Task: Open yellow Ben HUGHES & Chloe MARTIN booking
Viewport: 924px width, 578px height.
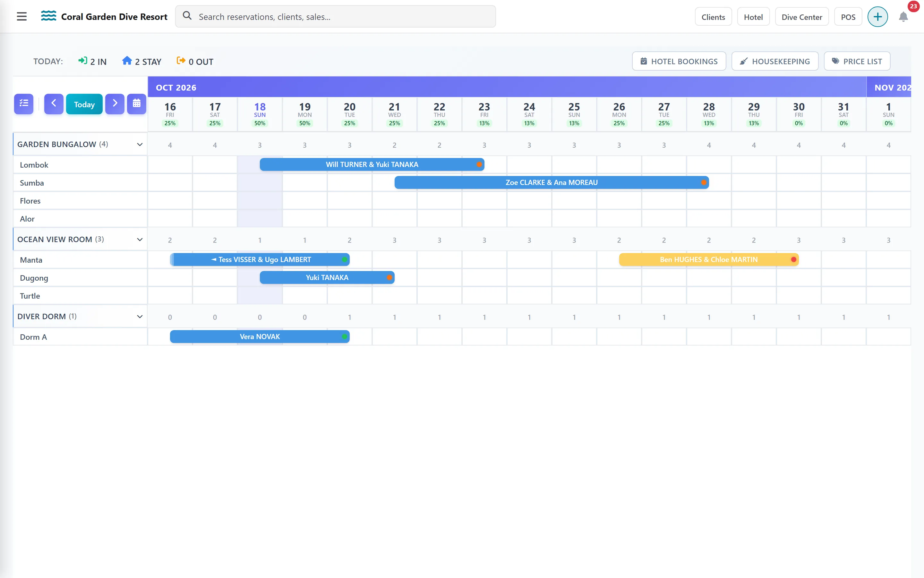Action: tap(709, 259)
